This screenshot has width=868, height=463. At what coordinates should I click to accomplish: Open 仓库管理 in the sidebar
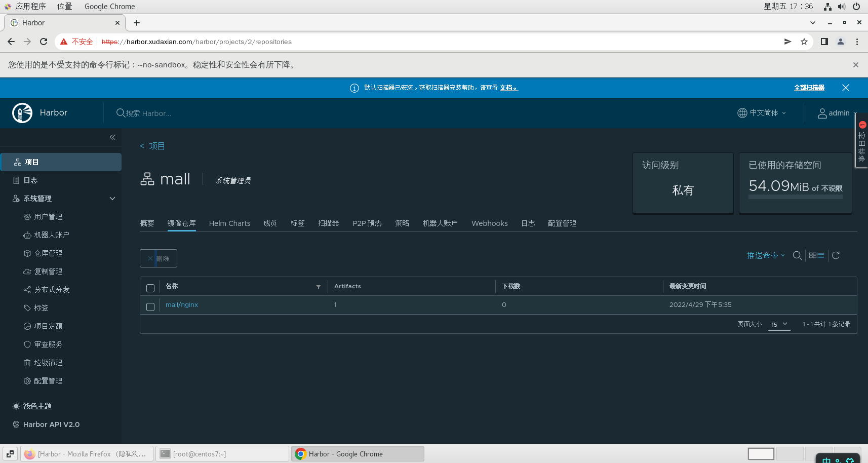click(48, 253)
